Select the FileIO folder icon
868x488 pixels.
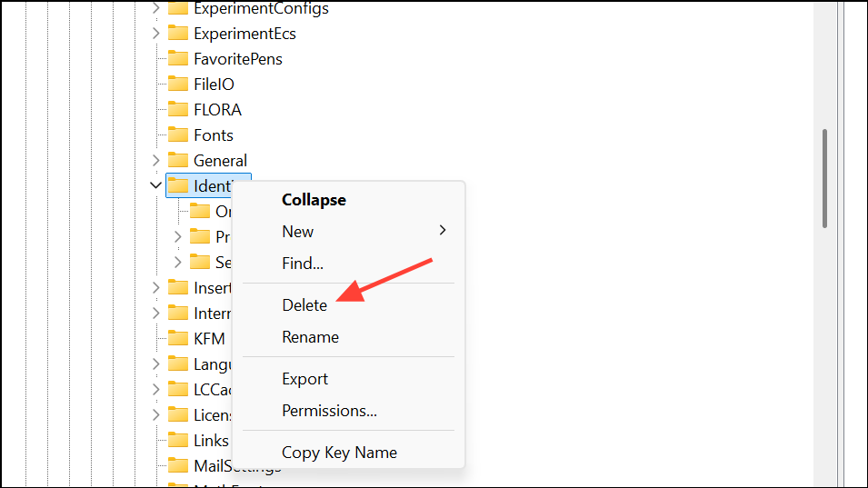point(178,85)
